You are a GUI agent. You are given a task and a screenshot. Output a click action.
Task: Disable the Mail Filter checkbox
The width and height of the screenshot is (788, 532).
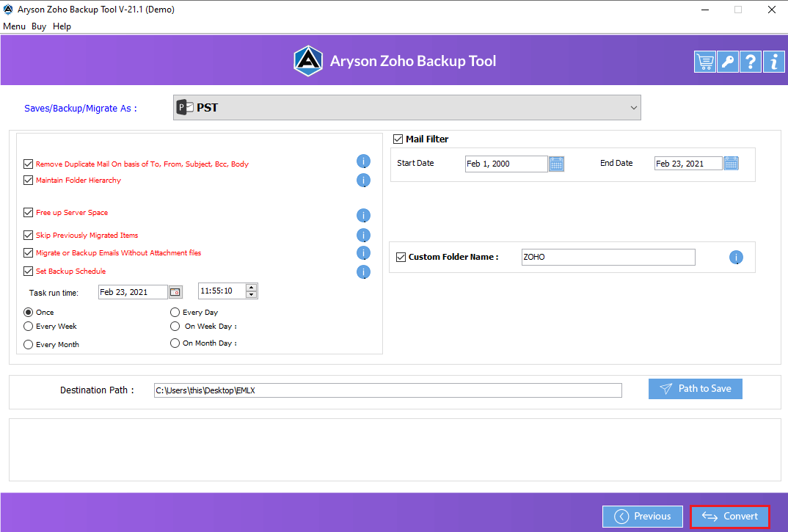398,139
